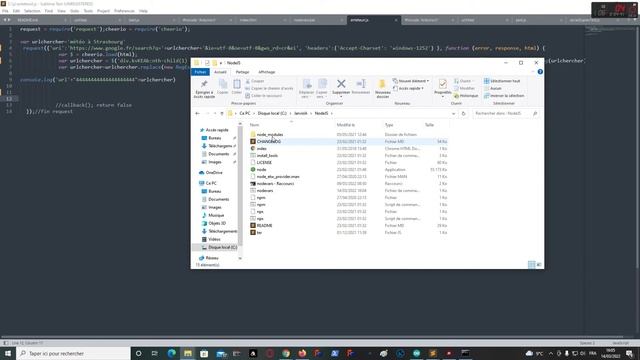Click the Explorer refresh button
This screenshot has height=360, width=640.
463,113
